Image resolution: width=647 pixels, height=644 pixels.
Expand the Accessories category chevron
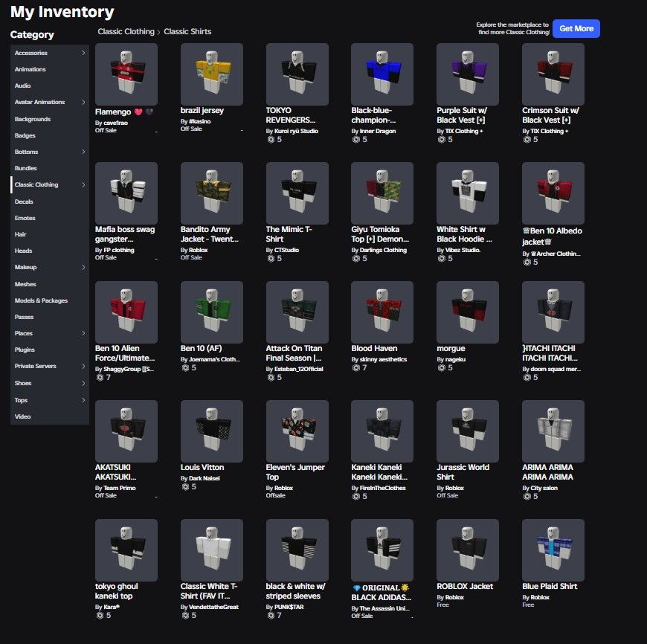[x=83, y=53]
